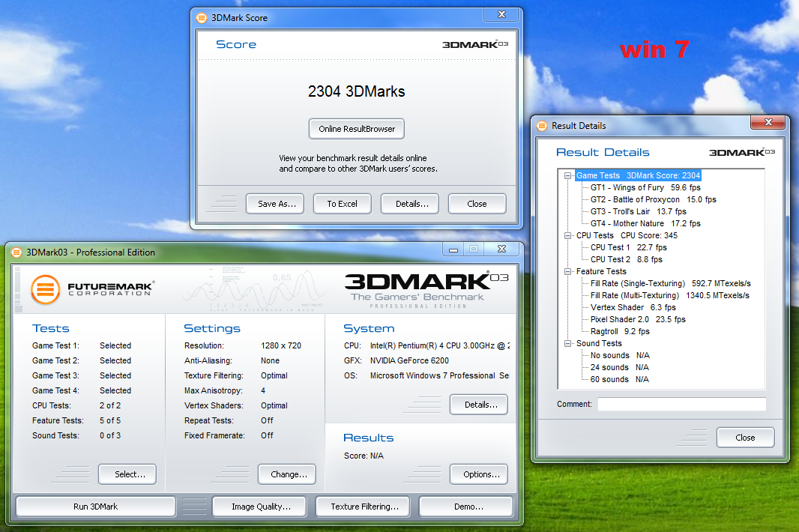
Task: Click Close button in Result Details window
Action: coord(746,438)
